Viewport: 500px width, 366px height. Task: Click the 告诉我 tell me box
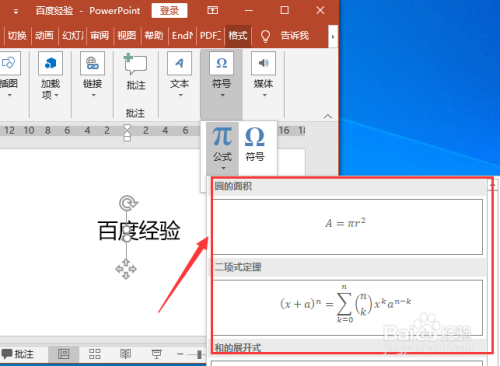pos(295,35)
